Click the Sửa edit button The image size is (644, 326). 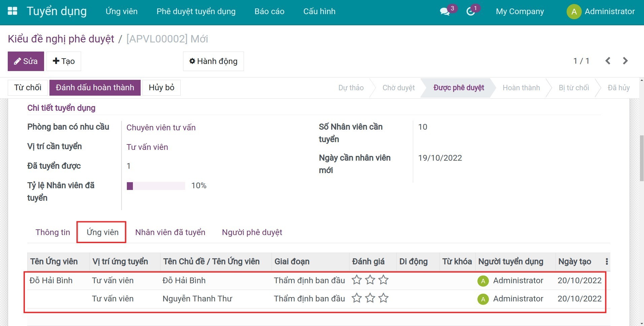(26, 61)
